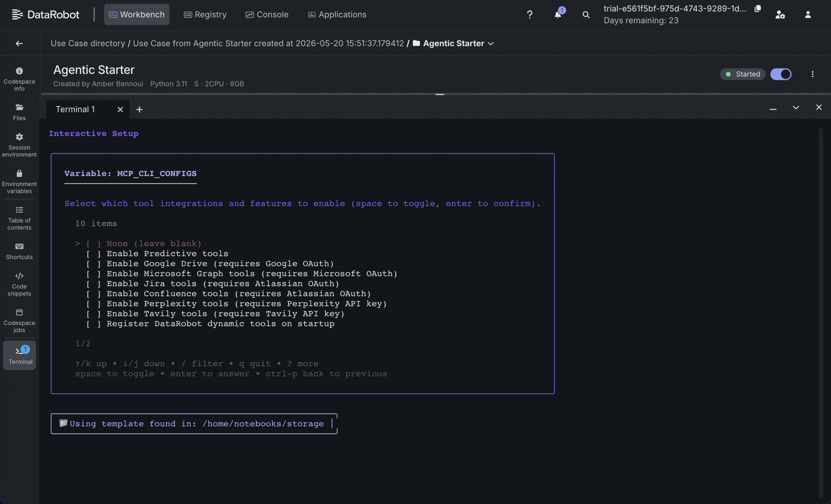Close the terminal panel
Screen dimensions: 831x504
click(819, 108)
